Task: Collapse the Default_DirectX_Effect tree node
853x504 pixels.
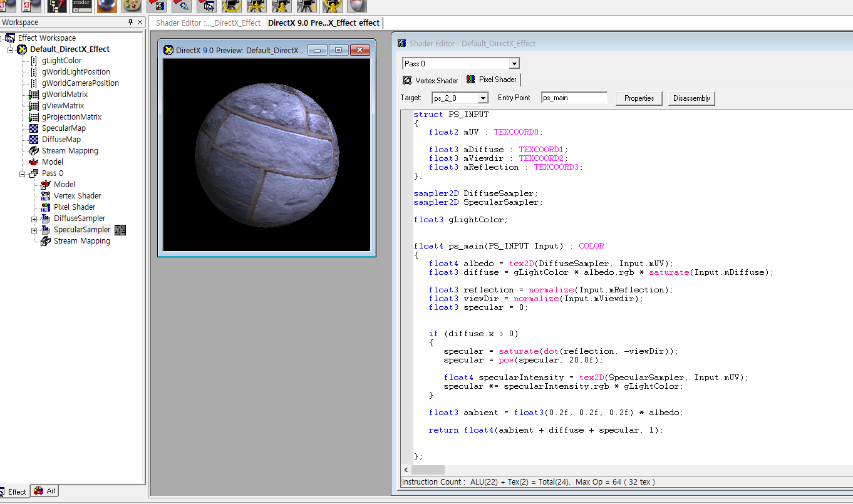Action: [11, 49]
